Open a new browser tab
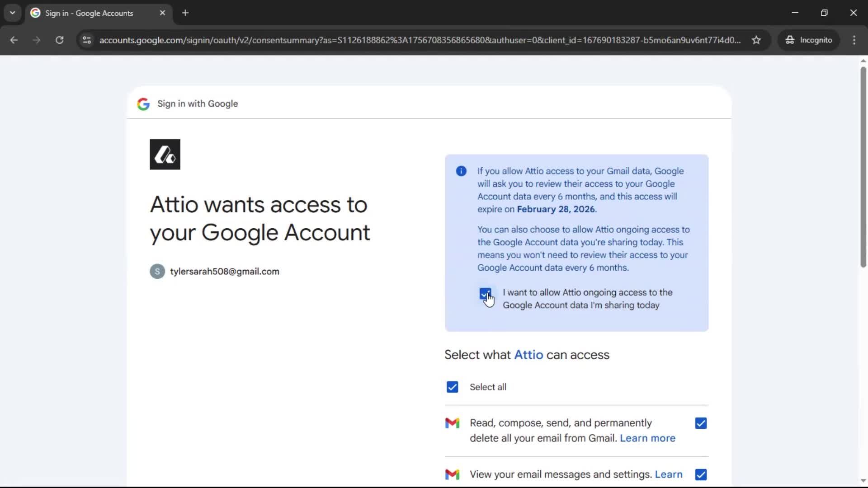The height and width of the screenshot is (488, 868). (185, 13)
